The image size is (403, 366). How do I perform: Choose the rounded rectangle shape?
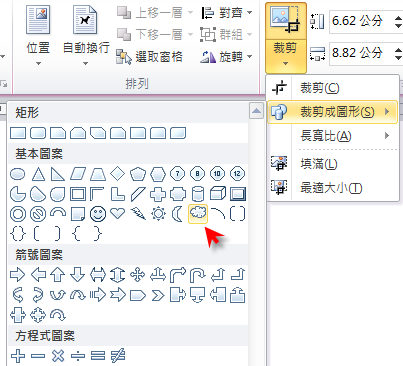pos(38,133)
